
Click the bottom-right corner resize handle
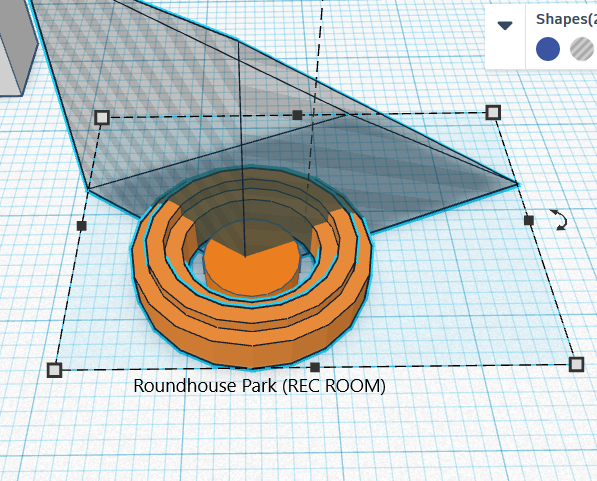coord(576,364)
